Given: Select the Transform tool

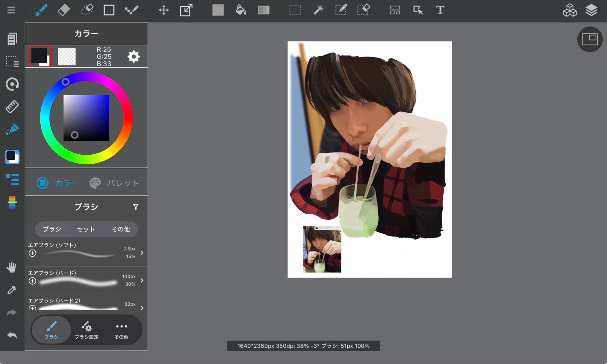Looking at the screenshot, I should [x=186, y=10].
